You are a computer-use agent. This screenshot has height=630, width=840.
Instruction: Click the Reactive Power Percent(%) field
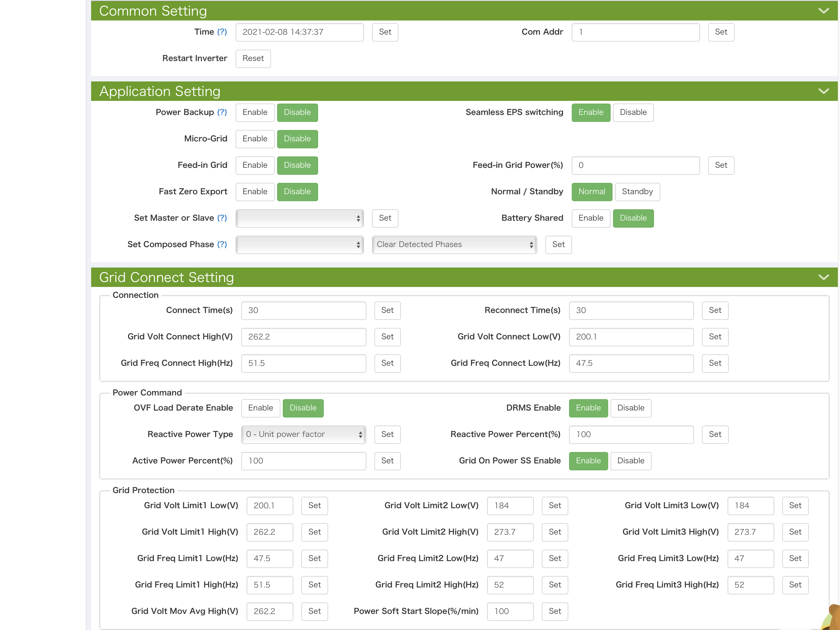pyautogui.click(x=631, y=434)
